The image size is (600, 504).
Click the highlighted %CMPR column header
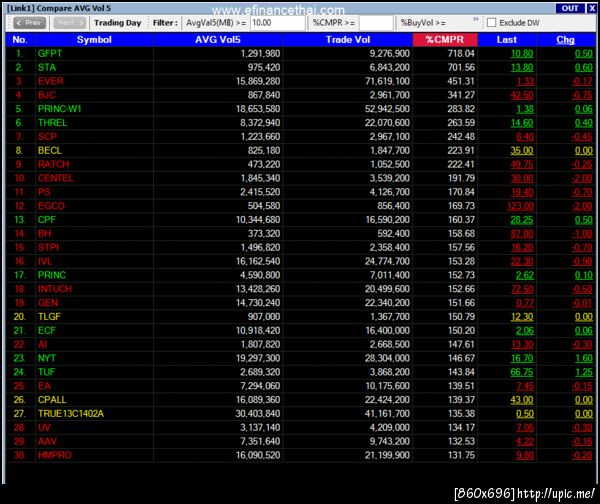[445, 40]
